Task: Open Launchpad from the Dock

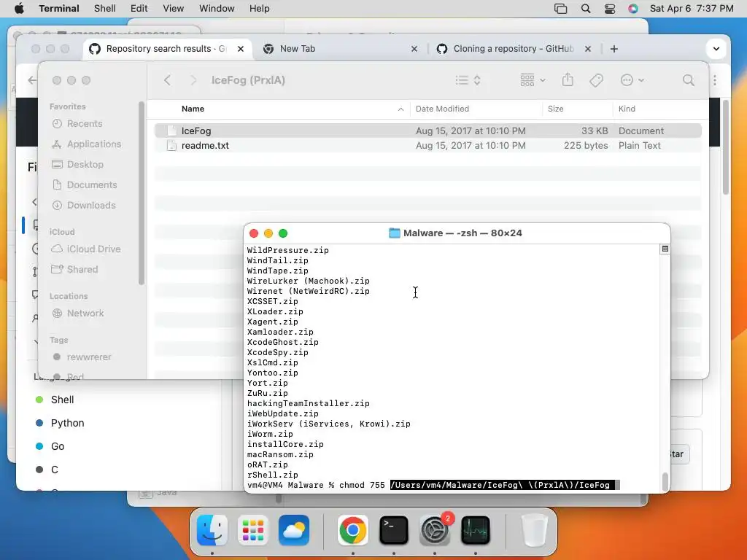Action: coord(253,530)
